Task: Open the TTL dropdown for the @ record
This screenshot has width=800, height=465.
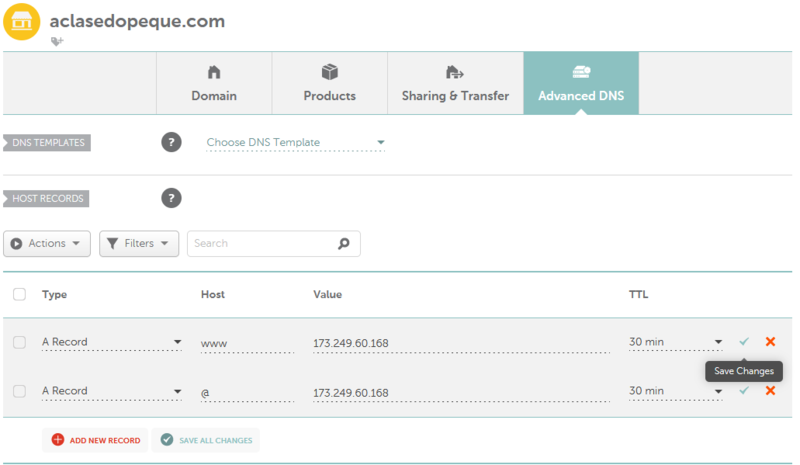Action: (676, 391)
